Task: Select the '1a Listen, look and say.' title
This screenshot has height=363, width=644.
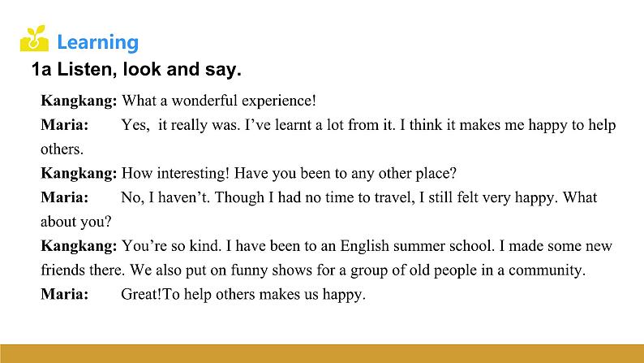Action: [136, 69]
